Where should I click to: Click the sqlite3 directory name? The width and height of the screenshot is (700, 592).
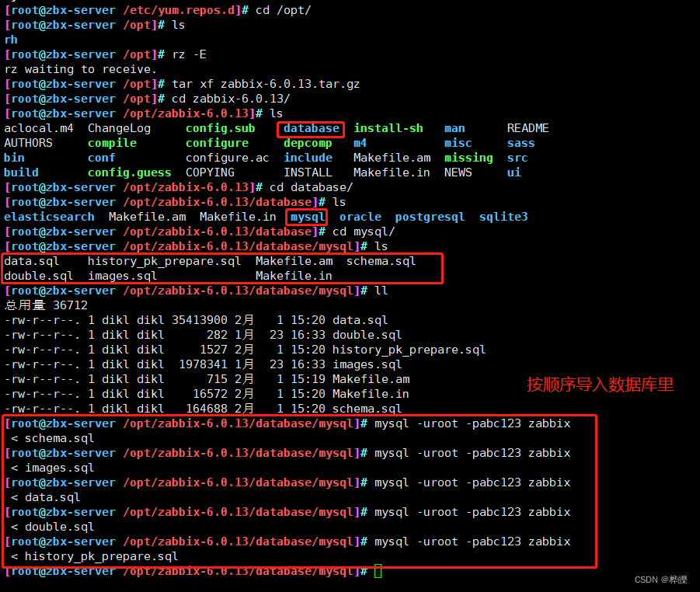click(x=503, y=218)
